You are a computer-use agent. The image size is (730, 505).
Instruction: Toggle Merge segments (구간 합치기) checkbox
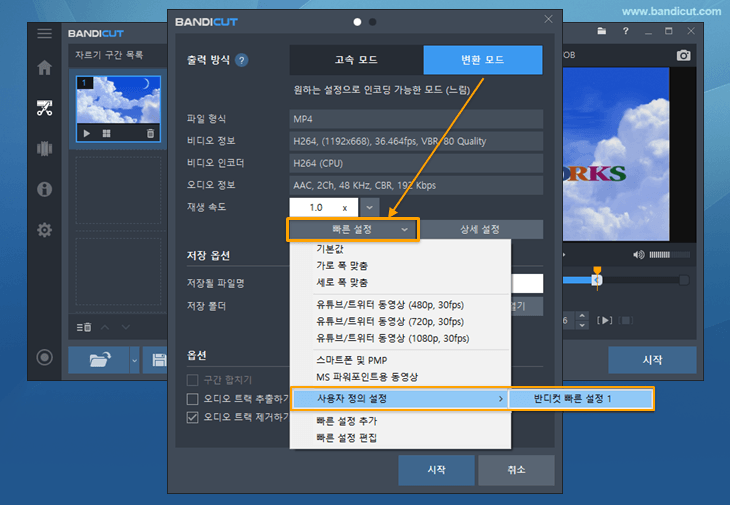(x=192, y=380)
